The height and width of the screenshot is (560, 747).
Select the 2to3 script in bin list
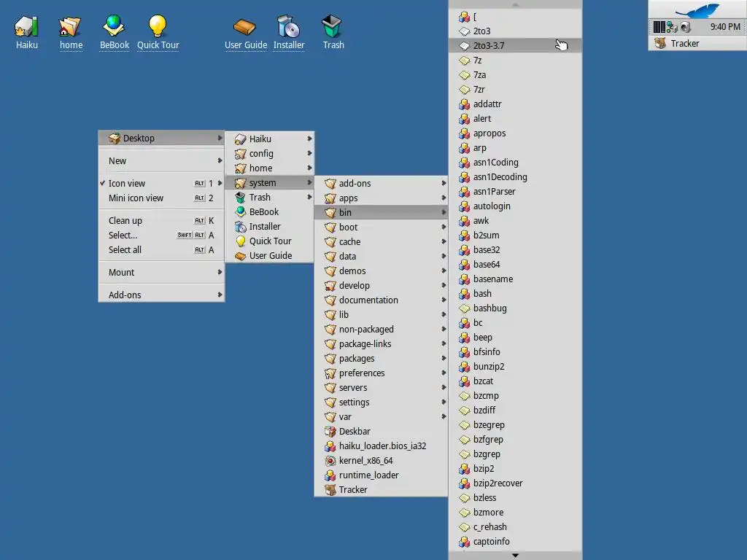515,31
